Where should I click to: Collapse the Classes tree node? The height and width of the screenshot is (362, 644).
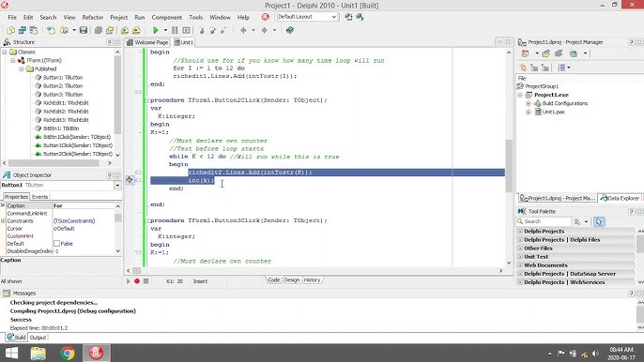pos(5,52)
